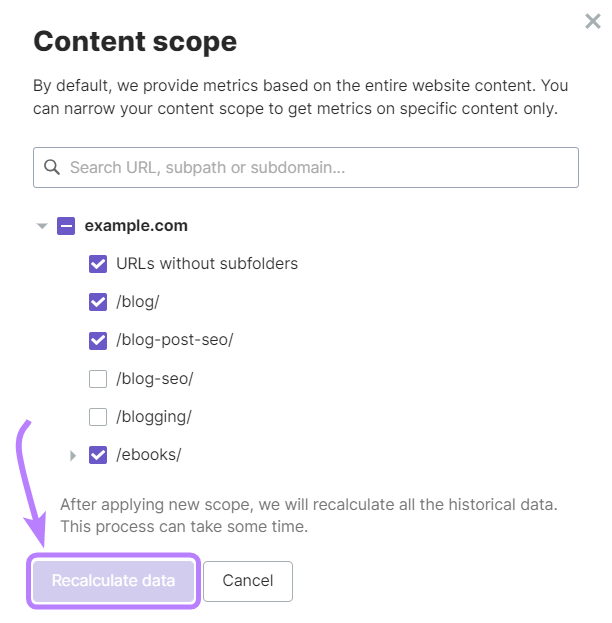Click the Cancel button
612x623 pixels.
248,581
